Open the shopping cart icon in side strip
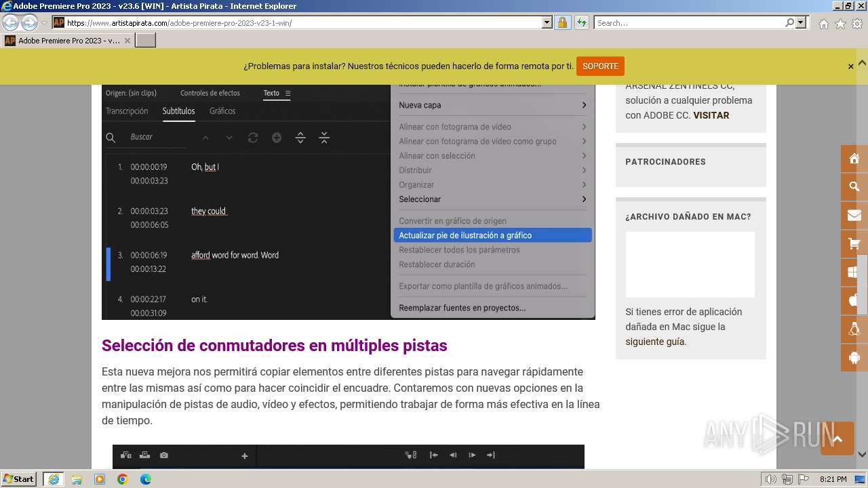The width and height of the screenshot is (868, 488). click(854, 244)
